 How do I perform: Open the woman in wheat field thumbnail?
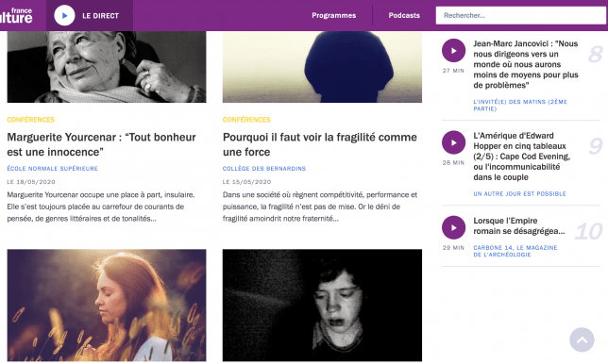point(107,306)
